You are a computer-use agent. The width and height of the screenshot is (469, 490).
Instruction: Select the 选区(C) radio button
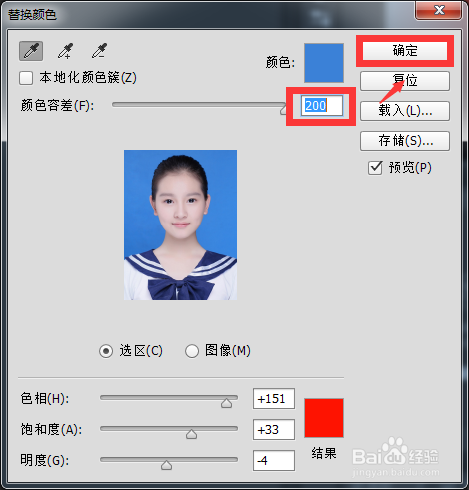pyautogui.click(x=106, y=351)
